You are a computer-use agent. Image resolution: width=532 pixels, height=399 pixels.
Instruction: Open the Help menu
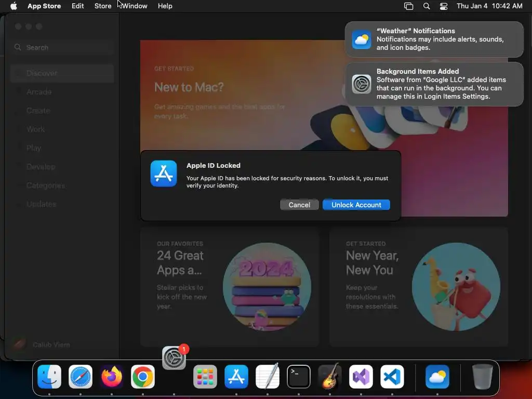pyautogui.click(x=165, y=6)
